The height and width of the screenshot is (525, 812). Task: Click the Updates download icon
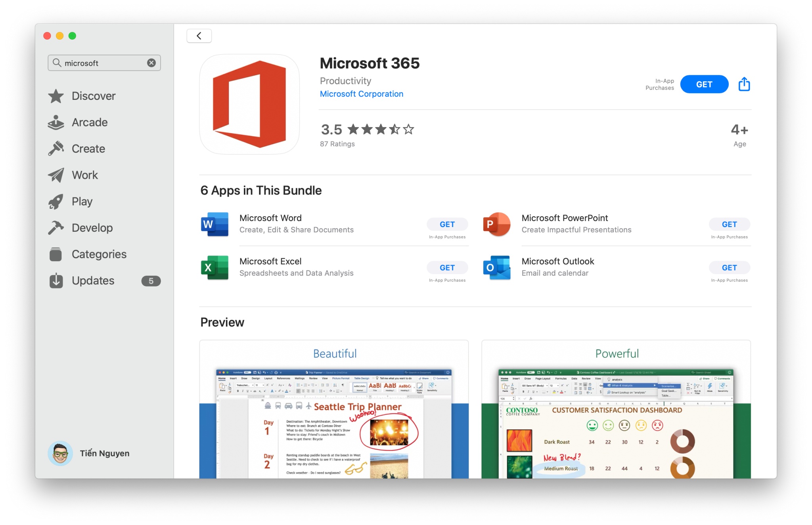[x=56, y=281]
